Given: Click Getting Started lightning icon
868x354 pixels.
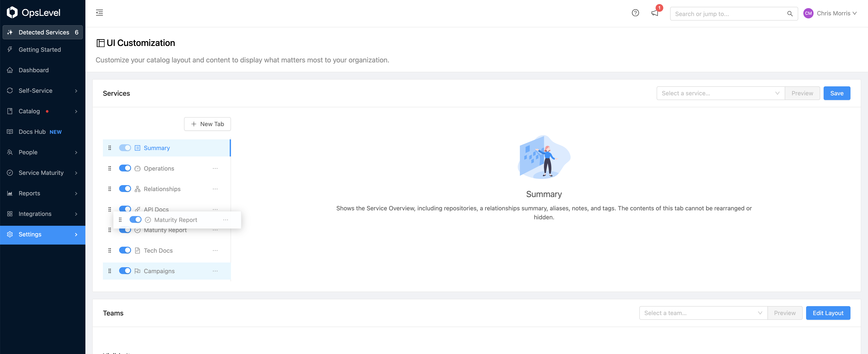Looking at the screenshot, I should coord(10,49).
